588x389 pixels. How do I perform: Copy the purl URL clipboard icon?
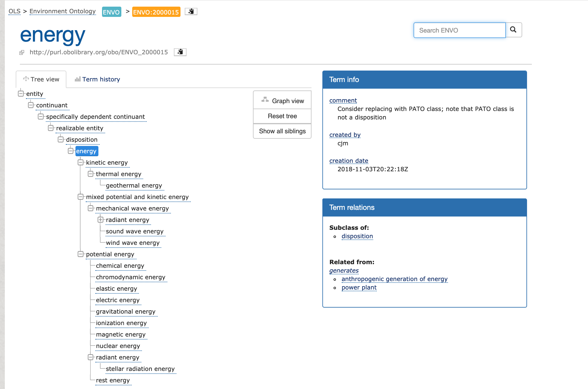[x=180, y=52]
